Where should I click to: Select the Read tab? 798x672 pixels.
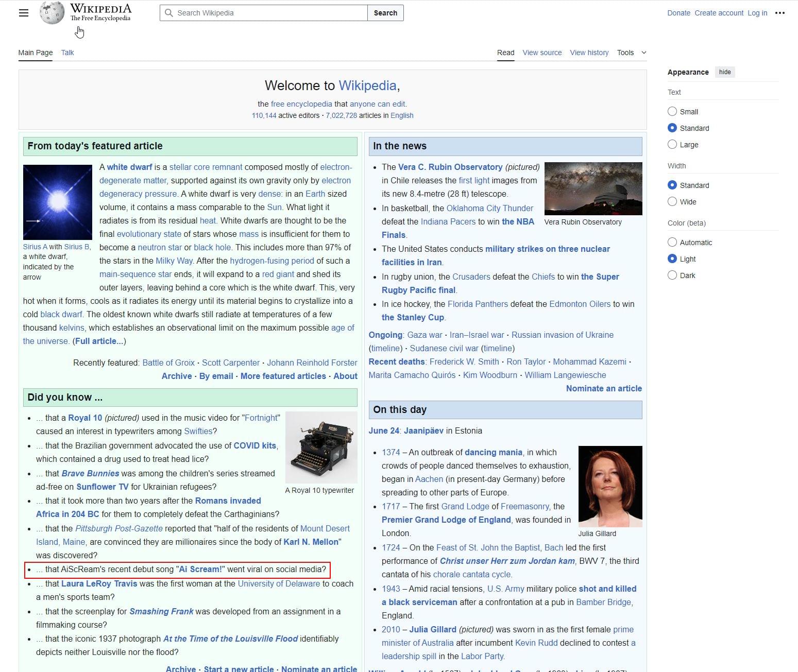click(x=505, y=53)
